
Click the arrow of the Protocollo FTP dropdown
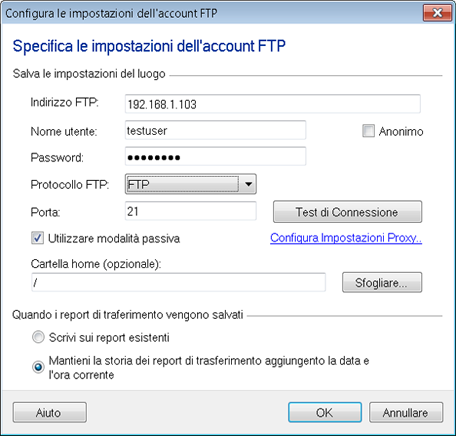coord(248,184)
